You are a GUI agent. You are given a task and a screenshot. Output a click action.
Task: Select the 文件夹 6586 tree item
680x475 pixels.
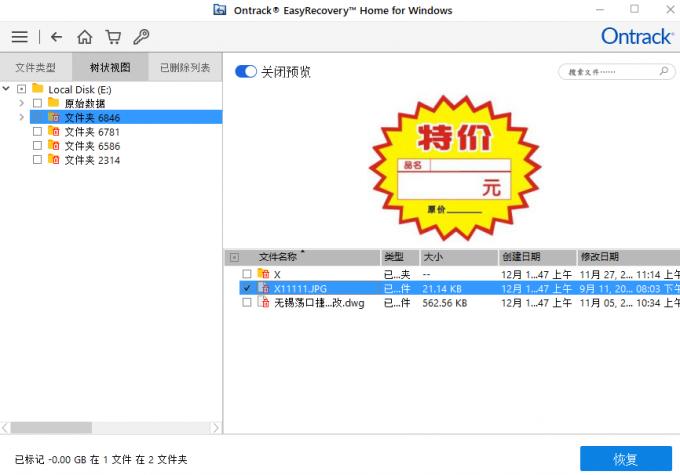click(92, 146)
